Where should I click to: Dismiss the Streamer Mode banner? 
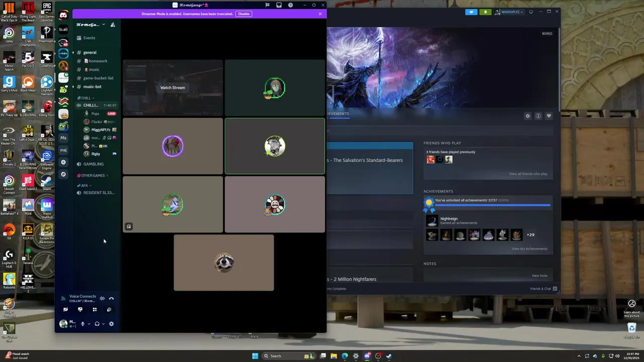click(320, 14)
